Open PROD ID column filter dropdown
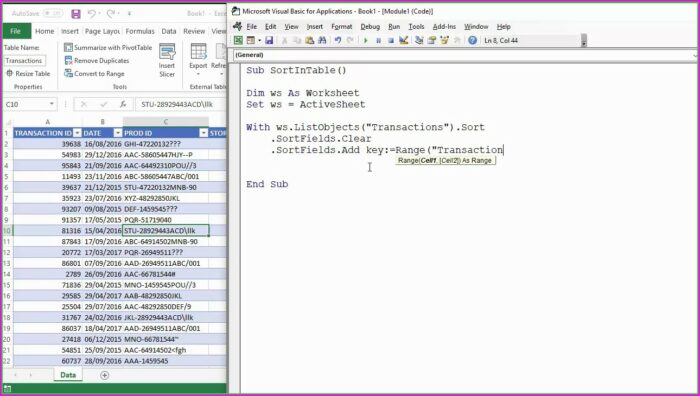Screen dimensions: 700x396 point(204,133)
